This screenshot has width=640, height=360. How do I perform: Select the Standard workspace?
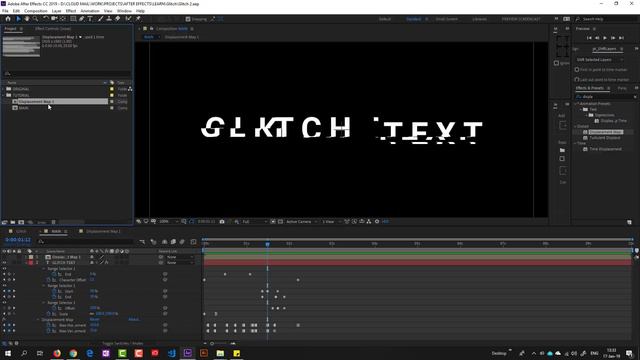click(x=413, y=19)
